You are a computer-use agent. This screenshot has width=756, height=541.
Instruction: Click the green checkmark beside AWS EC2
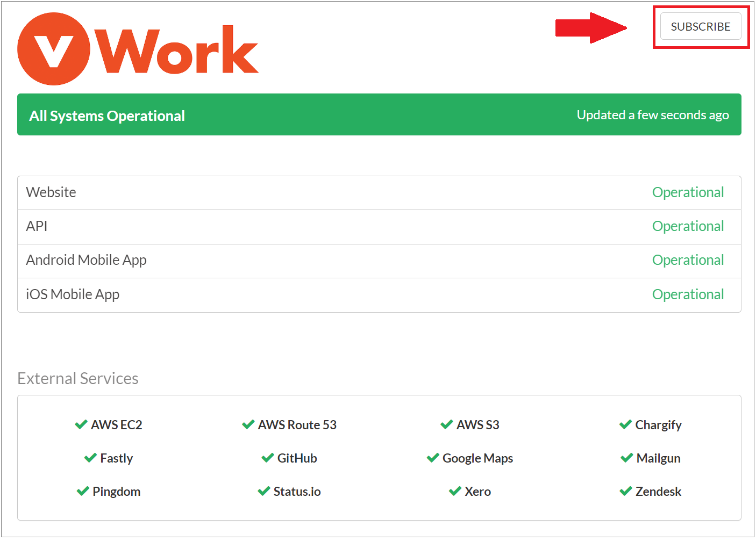(81, 424)
